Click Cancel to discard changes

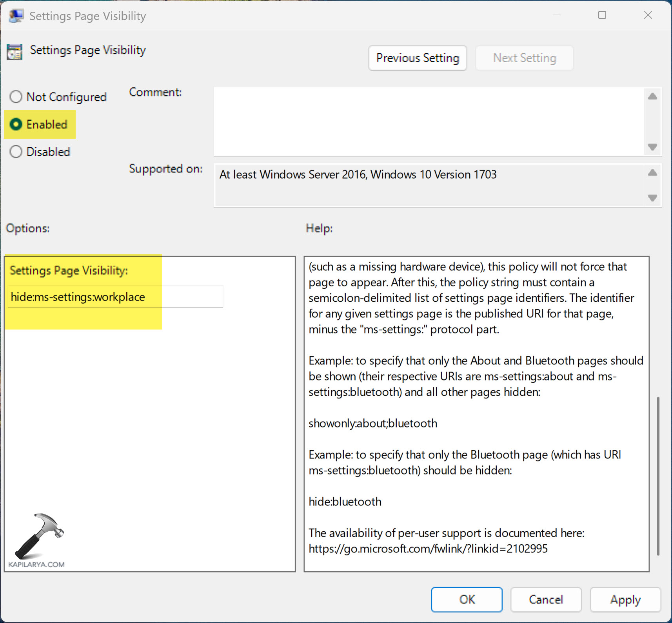(546, 599)
